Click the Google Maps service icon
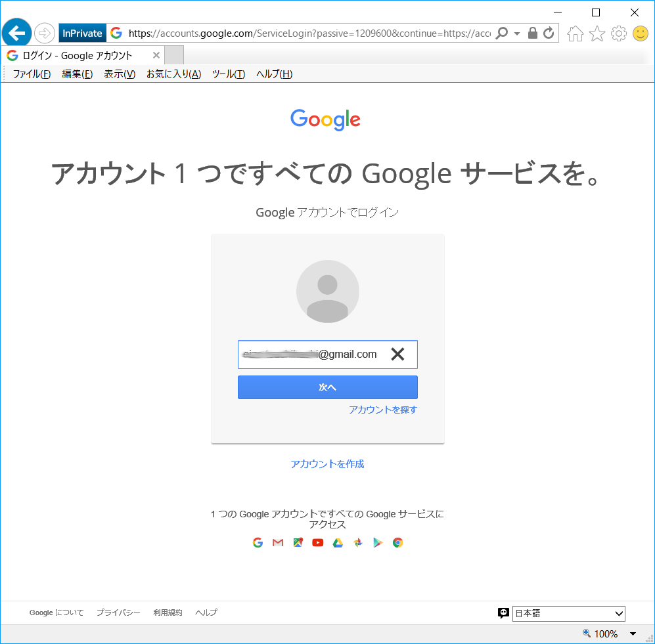This screenshot has height=644, width=655. [298, 543]
